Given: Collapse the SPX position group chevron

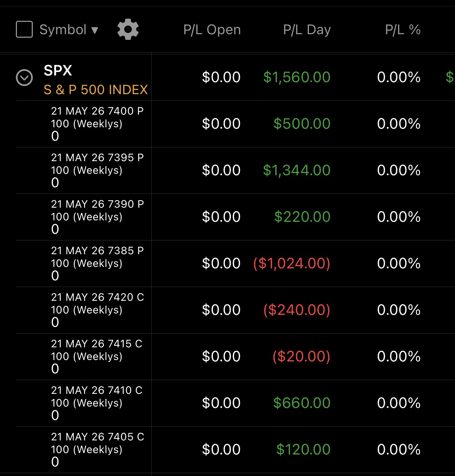Looking at the screenshot, I should (24, 78).
